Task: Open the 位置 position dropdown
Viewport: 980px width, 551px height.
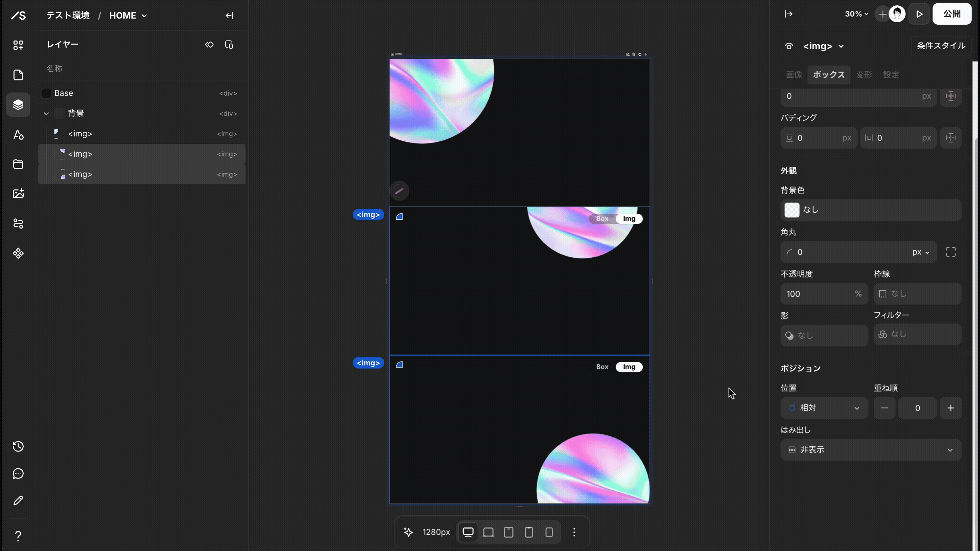Action: pyautogui.click(x=824, y=408)
